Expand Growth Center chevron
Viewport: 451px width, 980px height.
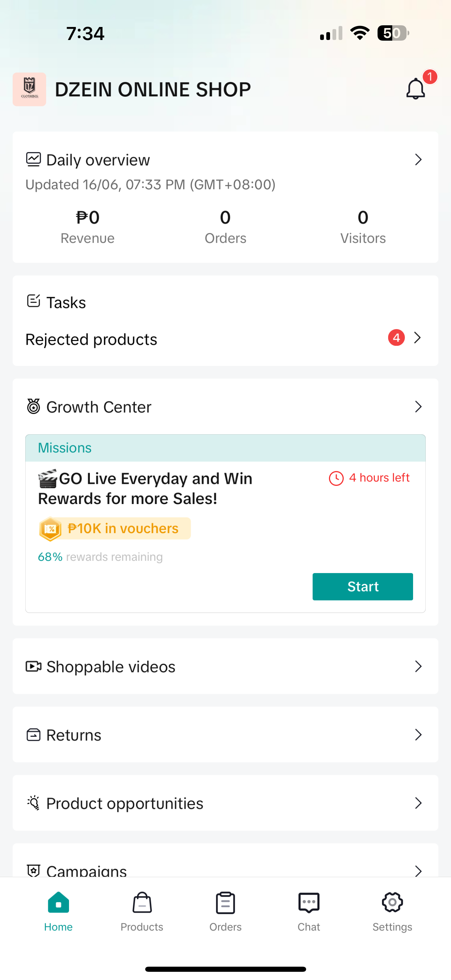click(x=418, y=407)
